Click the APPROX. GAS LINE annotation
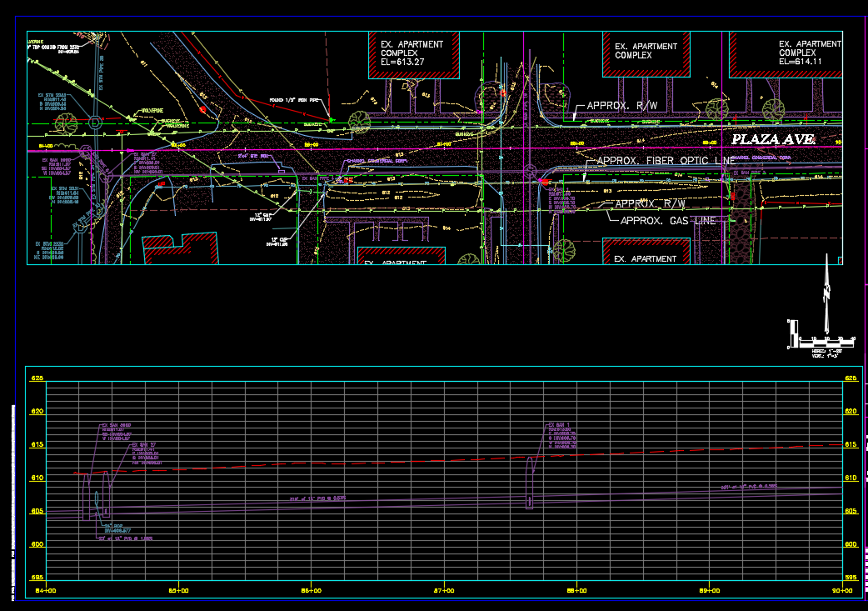This screenshot has height=611, width=868. 668,220
